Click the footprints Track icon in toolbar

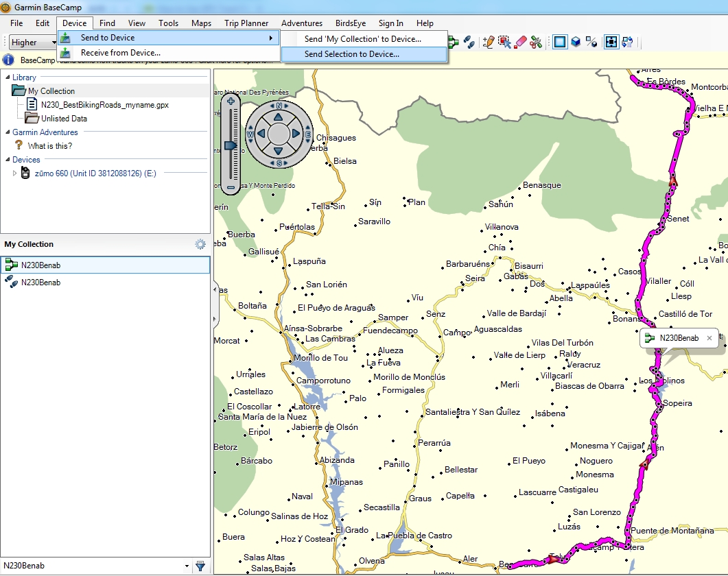[469, 42]
